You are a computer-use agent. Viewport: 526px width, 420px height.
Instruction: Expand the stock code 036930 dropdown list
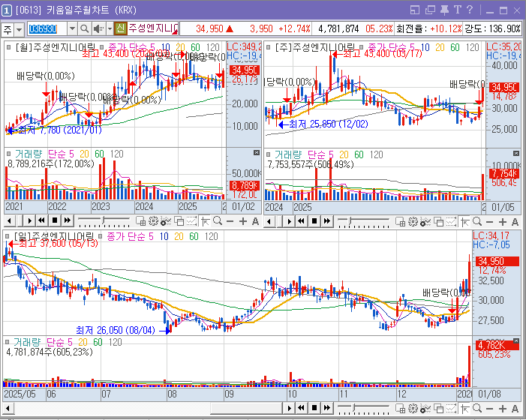pos(72,28)
